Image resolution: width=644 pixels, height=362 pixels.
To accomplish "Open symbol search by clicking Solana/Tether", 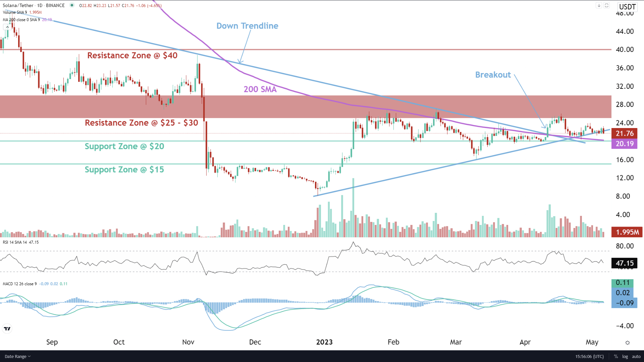I will (x=18, y=5).
